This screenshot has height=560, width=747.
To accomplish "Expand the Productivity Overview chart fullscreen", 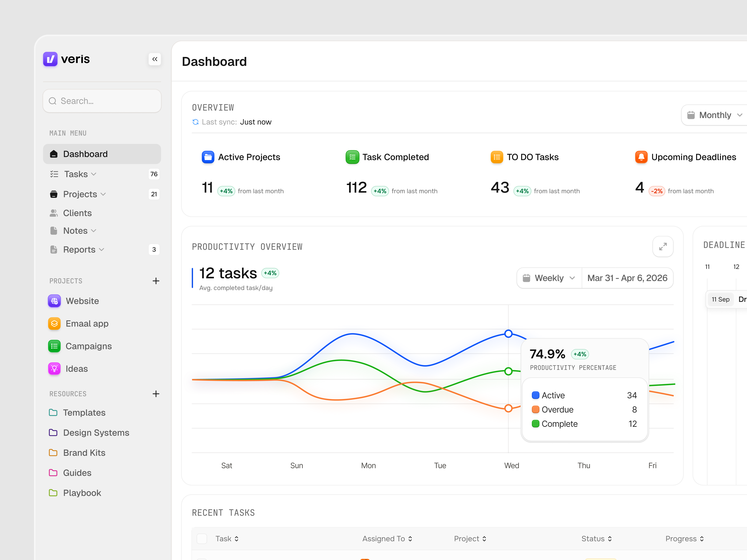I will pyautogui.click(x=663, y=247).
